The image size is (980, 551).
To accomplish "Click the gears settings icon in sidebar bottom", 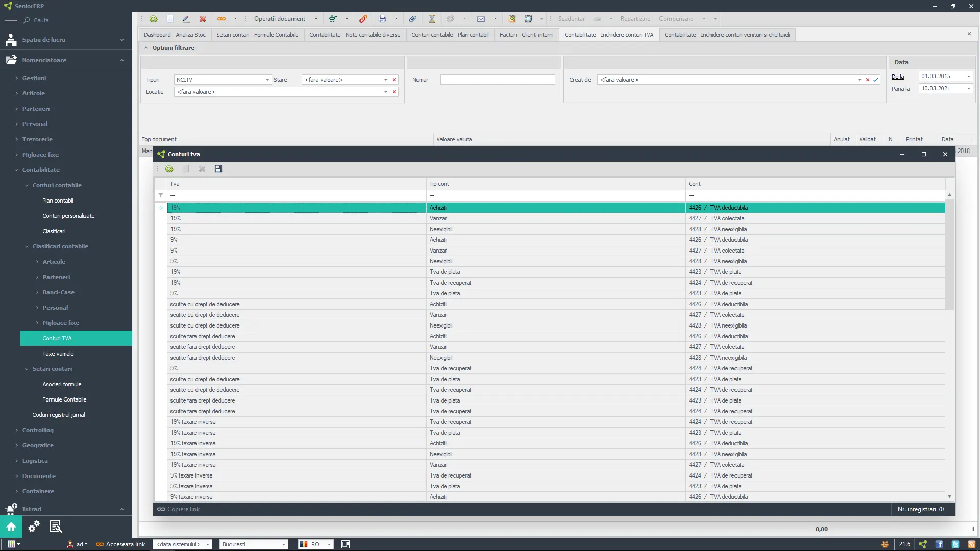I will 34,527.
